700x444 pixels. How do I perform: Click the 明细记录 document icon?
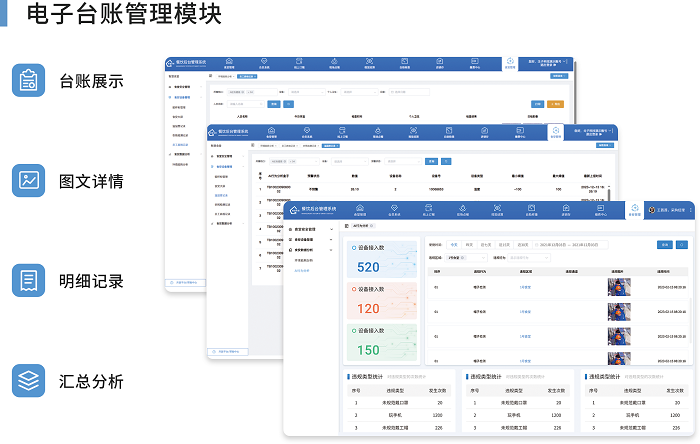tap(29, 280)
